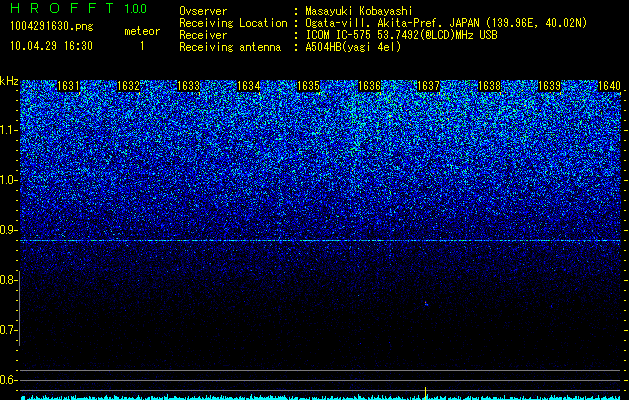Click the 1637 time marker
Viewport: 629px width, 400px height.
pos(428,86)
